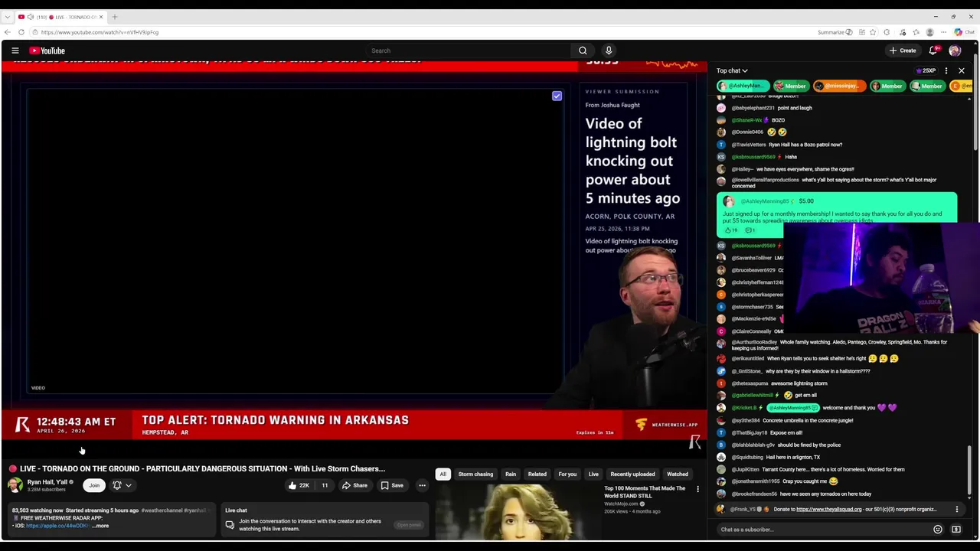Open a new browser tab
This screenshot has width=980, height=551.
[115, 17]
